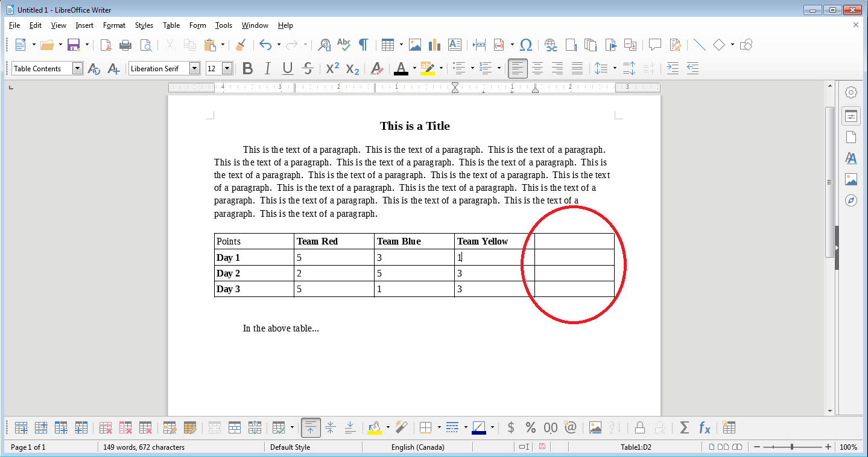Screen dimensions: 868x457
Task: Insert a formula with the Sum icon
Action: tap(685, 427)
